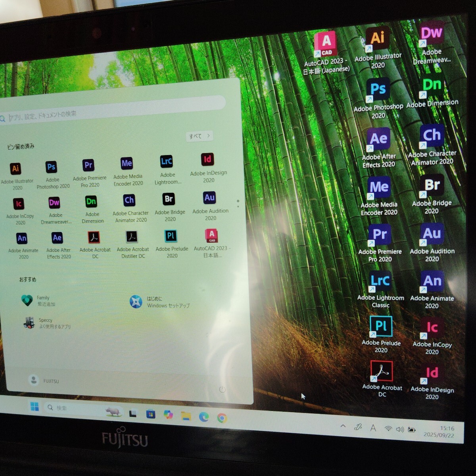Select Adobe Lightroom Classic desktop icon
476x476 pixels.
click(x=380, y=290)
